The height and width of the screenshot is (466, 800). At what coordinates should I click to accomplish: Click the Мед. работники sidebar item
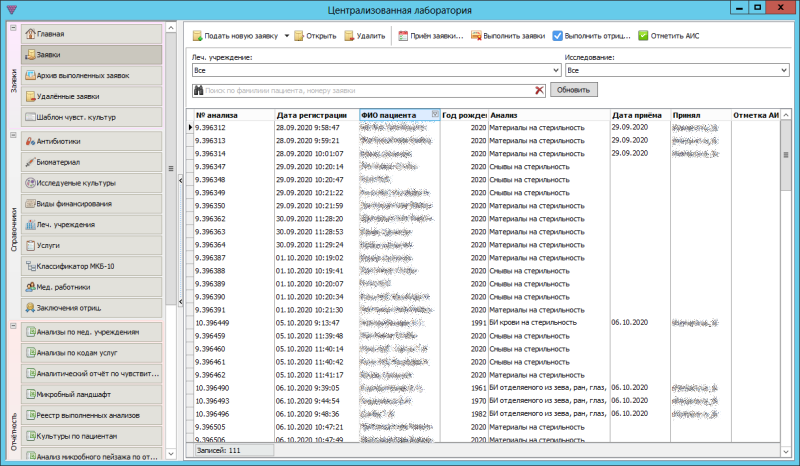90,286
